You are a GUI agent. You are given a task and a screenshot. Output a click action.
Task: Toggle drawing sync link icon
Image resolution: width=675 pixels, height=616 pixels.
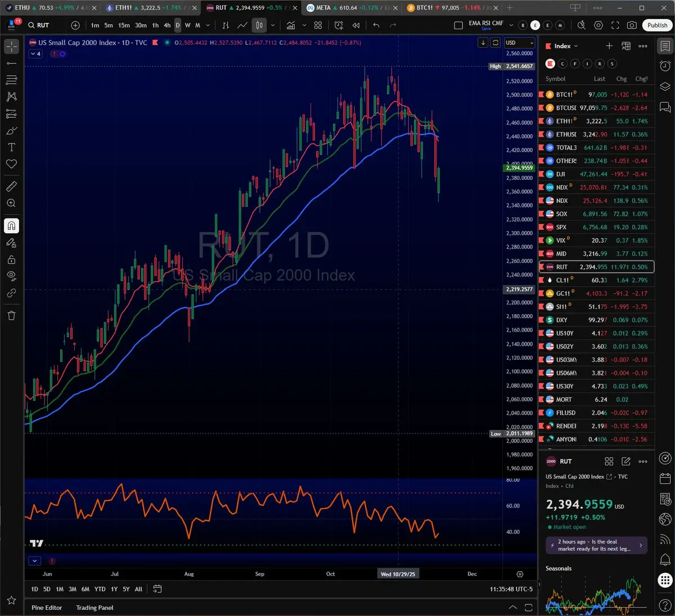(x=11, y=293)
